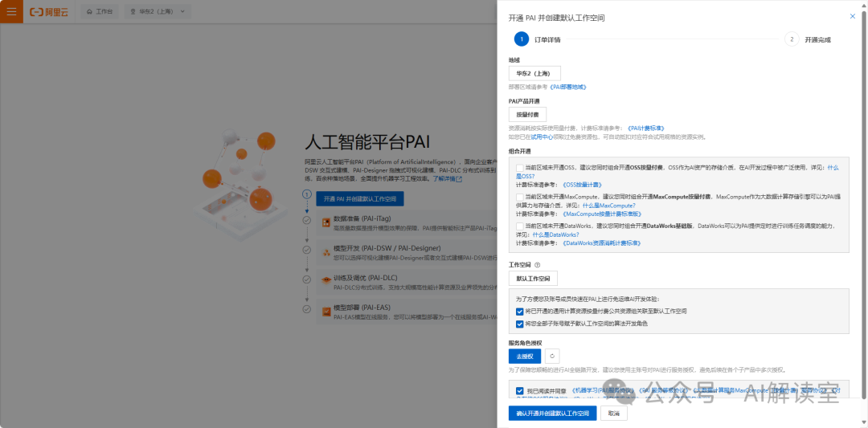Follow the 试用中心 link
The height and width of the screenshot is (428, 868).
pos(542,137)
